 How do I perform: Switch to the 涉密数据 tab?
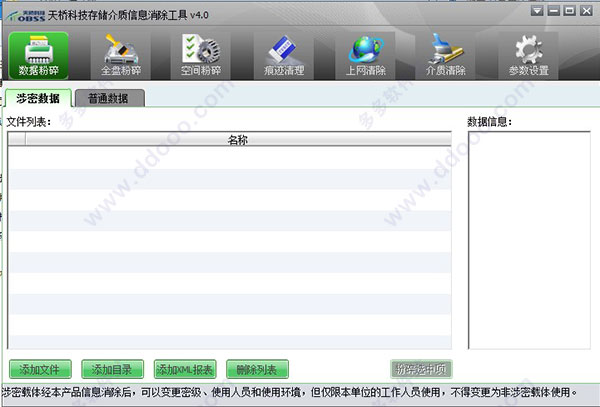click(x=38, y=98)
